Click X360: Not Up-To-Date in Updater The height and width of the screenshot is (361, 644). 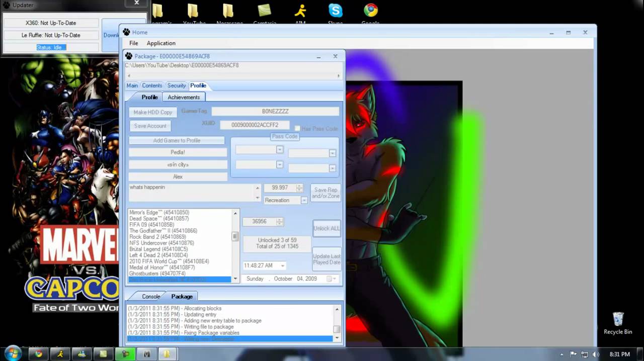click(50, 23)
